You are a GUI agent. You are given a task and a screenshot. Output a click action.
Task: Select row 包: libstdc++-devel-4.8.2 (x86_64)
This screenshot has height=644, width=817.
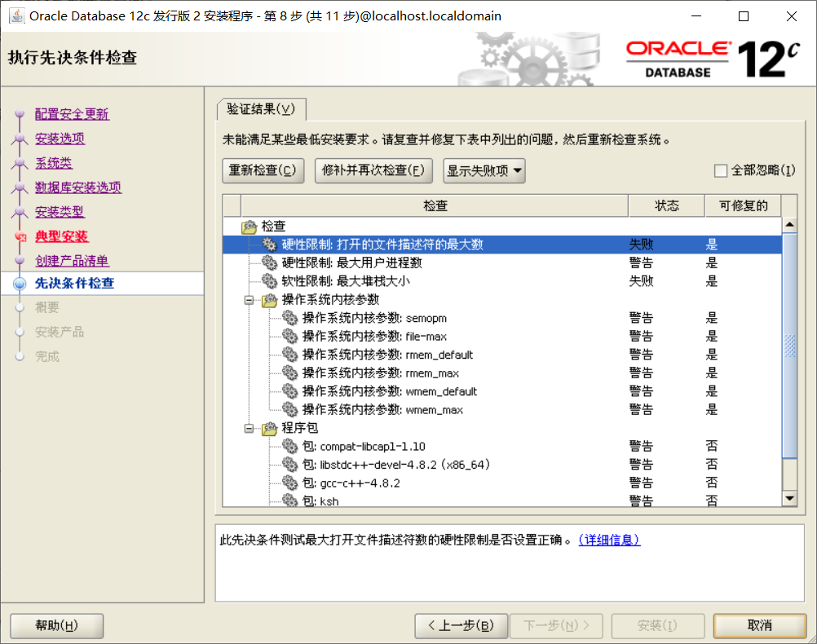pos(502,464)
